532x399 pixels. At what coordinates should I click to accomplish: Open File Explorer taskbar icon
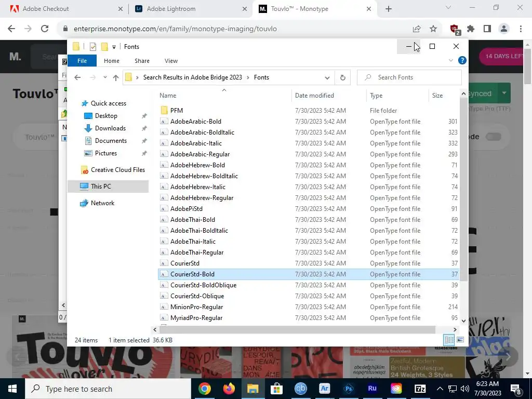point(253,389)
